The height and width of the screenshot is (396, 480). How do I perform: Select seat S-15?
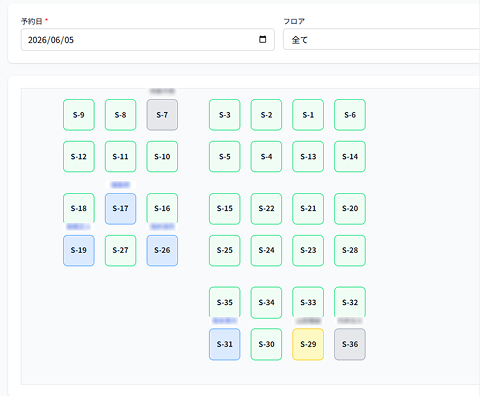coord(225,208)
